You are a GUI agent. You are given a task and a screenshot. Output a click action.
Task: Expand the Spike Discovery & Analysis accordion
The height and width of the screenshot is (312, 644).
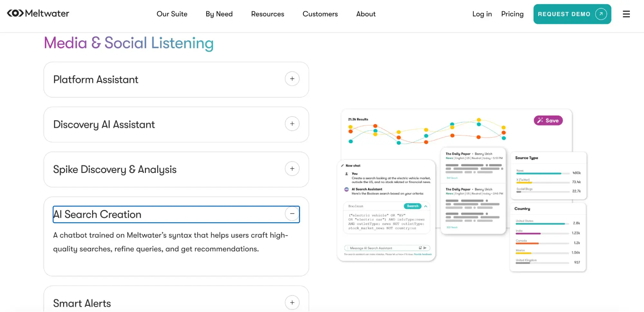point(115,169)
